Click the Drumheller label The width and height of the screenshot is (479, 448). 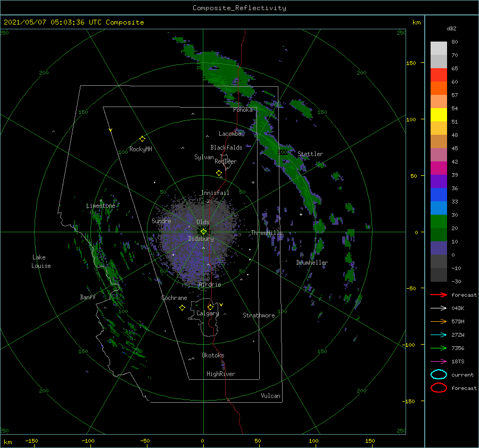click(312, 263)
